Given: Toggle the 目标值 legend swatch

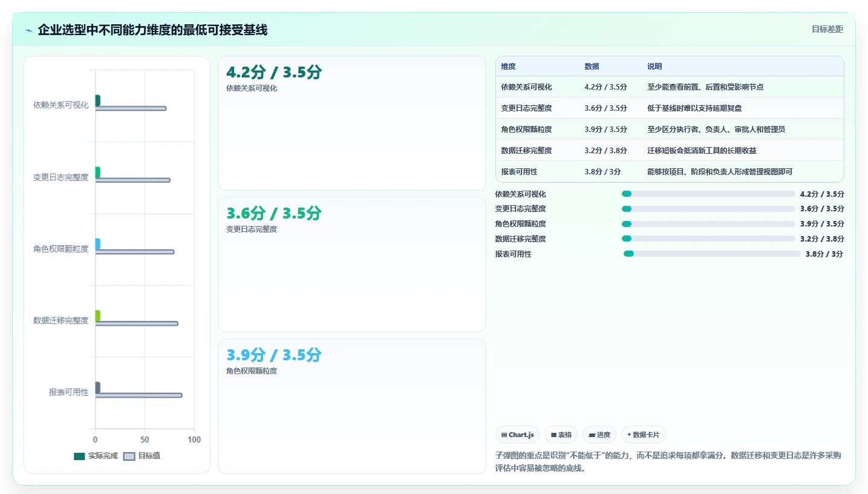Looking at the screenshot, I should tap(129, 456).
